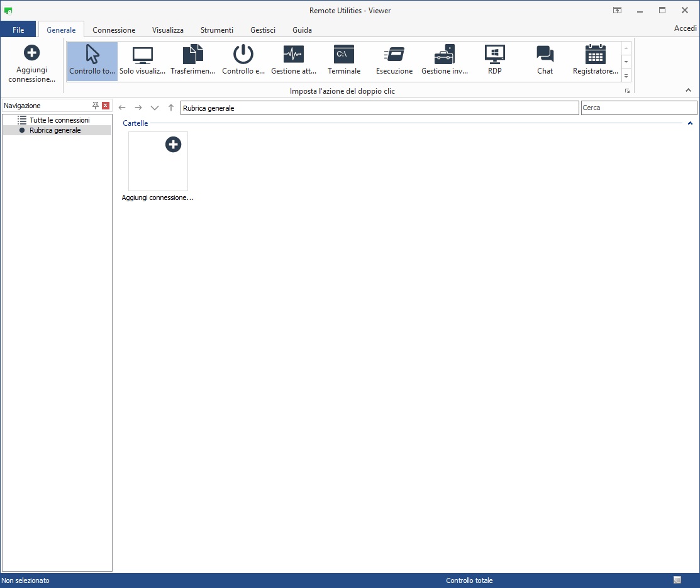Open the Visualizza tab
The image size is (700, 588).
point(168,30)
